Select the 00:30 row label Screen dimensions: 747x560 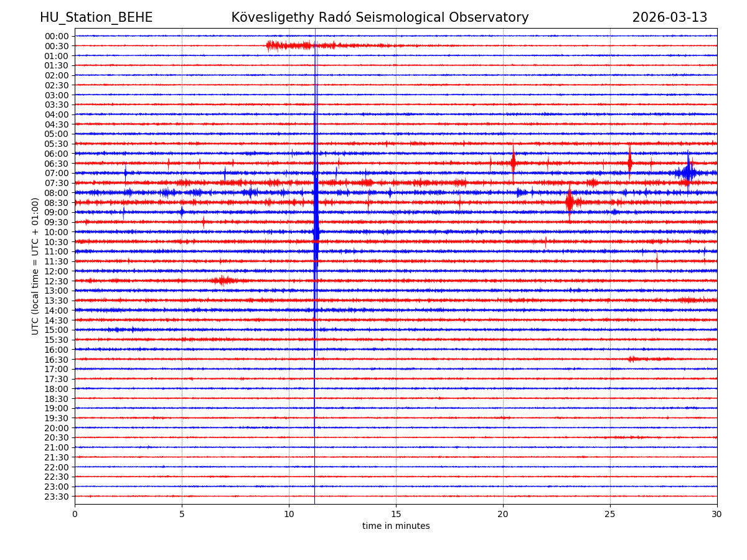pyautogui.click(x=57, y=46)
